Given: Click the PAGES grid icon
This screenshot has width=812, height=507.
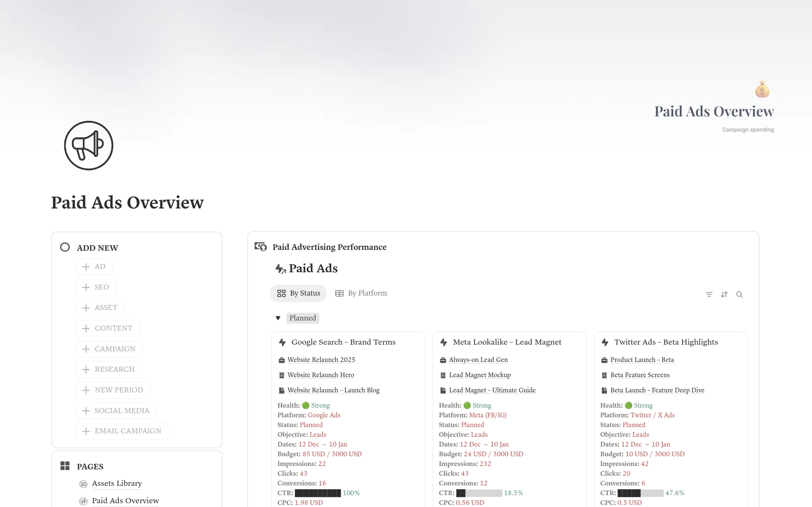Looking at the screenshot, I should click(x=65, y=466).
